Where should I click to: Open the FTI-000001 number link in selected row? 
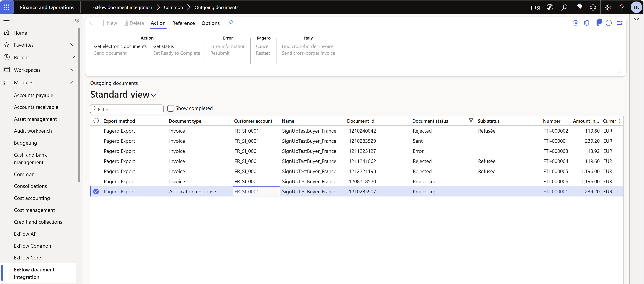(x=556, y=191)
